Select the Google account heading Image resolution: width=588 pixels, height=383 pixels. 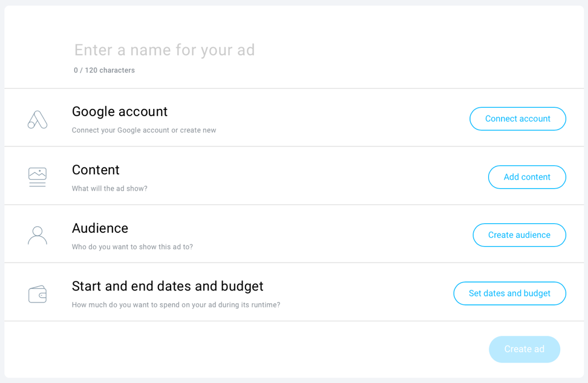click(120, 111)
